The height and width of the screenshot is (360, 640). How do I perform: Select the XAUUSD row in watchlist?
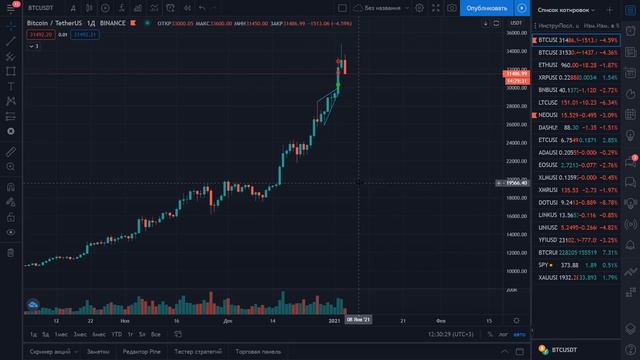pyautogui.click(x=576, y=278)
